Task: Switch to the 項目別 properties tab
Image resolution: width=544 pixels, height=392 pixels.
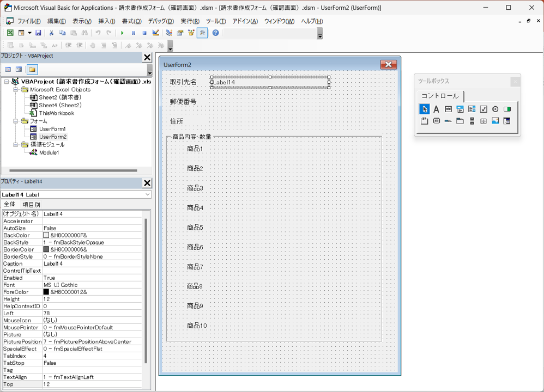Action: [x=31, y=205]
